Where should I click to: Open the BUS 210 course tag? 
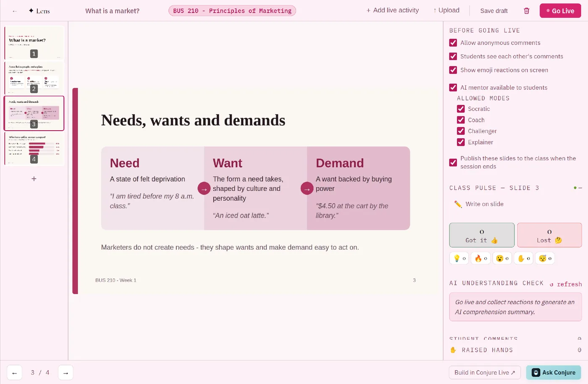(x=232, y=11)
